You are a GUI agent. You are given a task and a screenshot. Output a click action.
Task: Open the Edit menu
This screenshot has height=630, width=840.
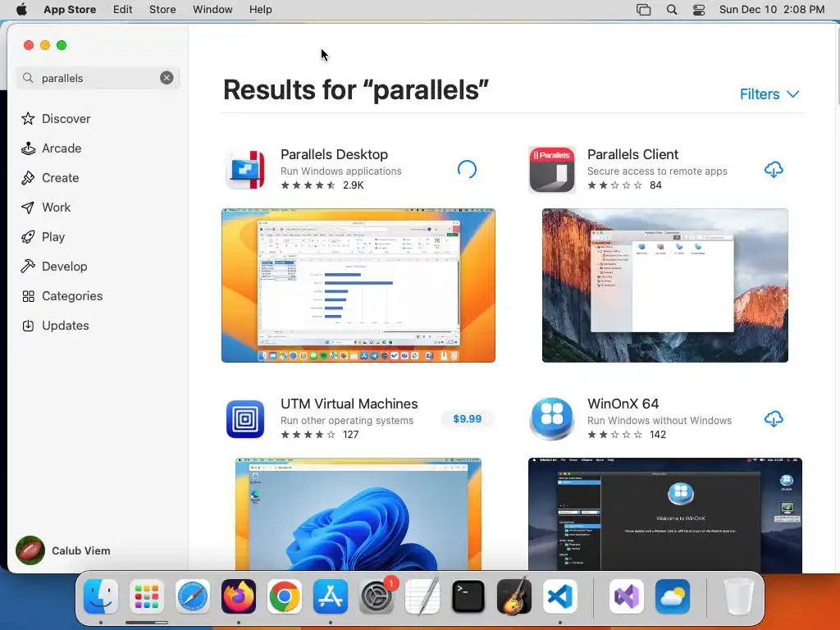[x=123, y=10]
